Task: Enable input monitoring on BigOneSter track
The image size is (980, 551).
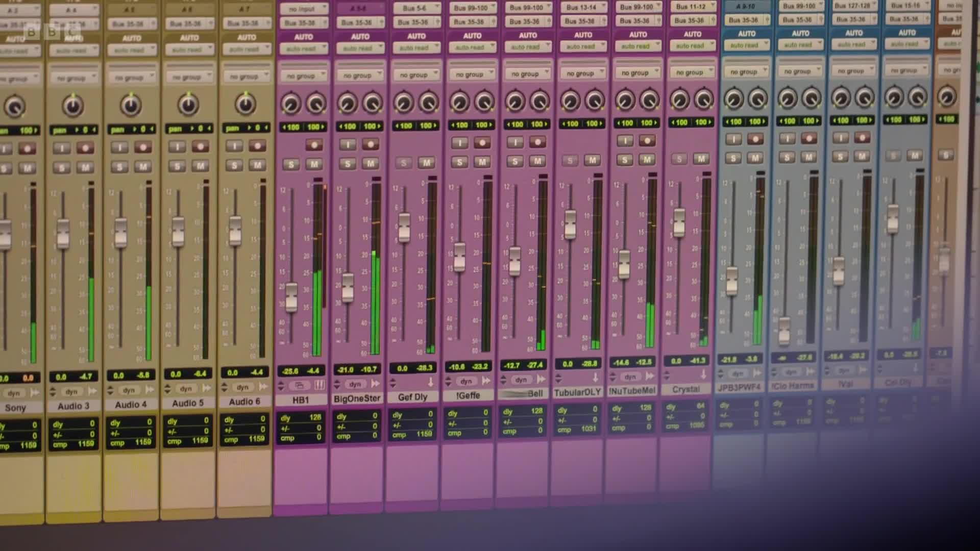Action: 348,144
